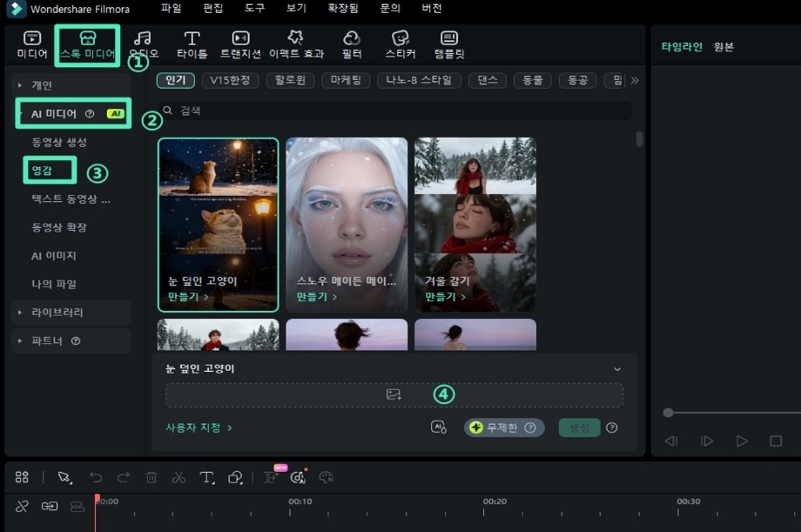Screen dimensions: 801x532
Task: Open the 편집 menu
Action: [213, 9]
